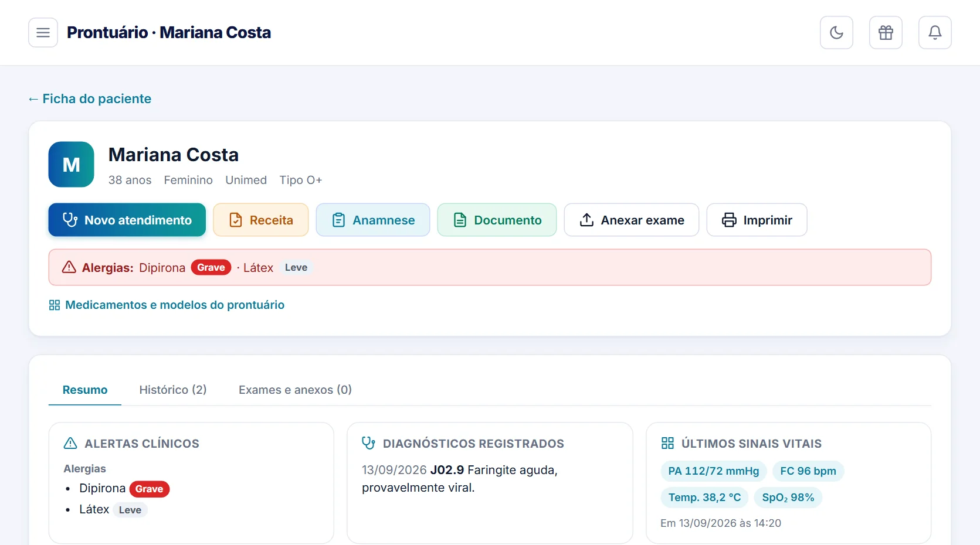This screenshot has height=545, width=980.
Task: Click the Grave badge in the allergy banner
Action: point(211,267)
